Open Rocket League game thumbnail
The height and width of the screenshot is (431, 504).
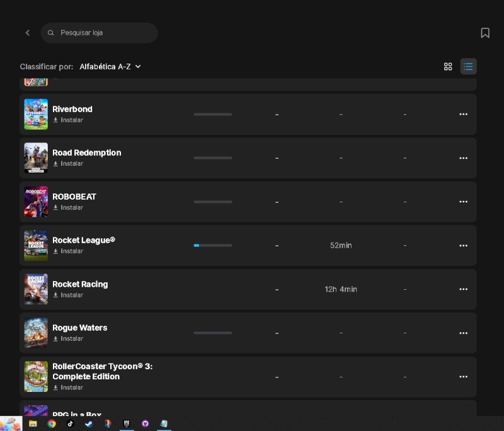[x=36, y=245]
